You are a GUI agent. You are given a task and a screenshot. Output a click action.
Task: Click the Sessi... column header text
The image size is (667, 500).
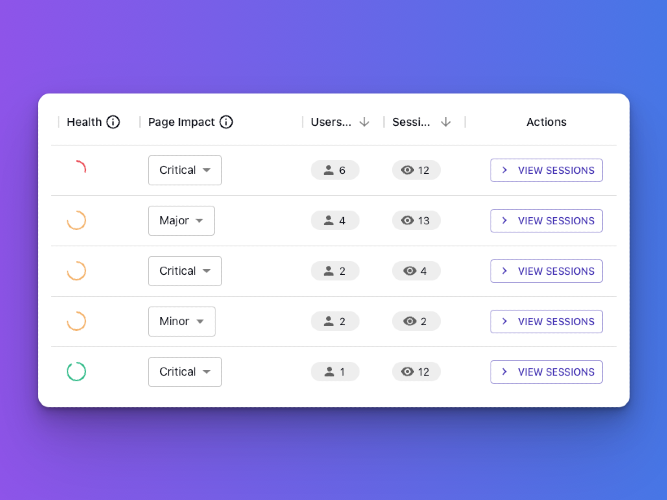point(411,122)
